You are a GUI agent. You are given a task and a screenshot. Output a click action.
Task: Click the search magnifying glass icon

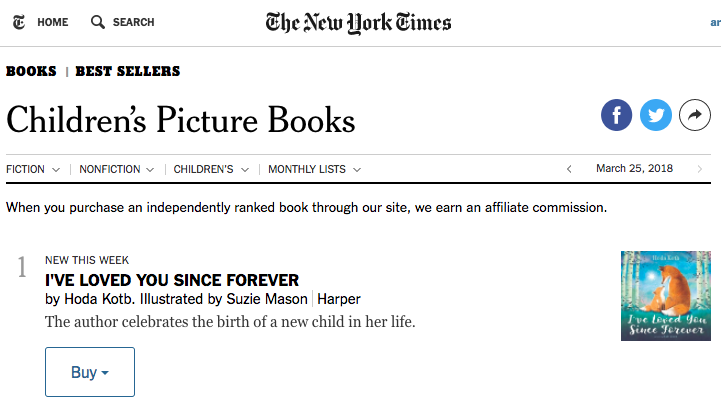97,22
